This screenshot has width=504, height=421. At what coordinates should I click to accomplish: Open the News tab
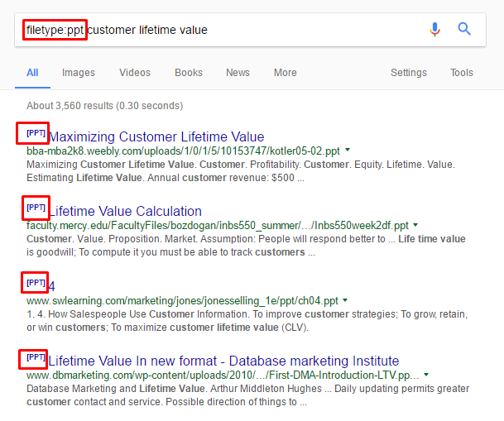pos(238,73)
